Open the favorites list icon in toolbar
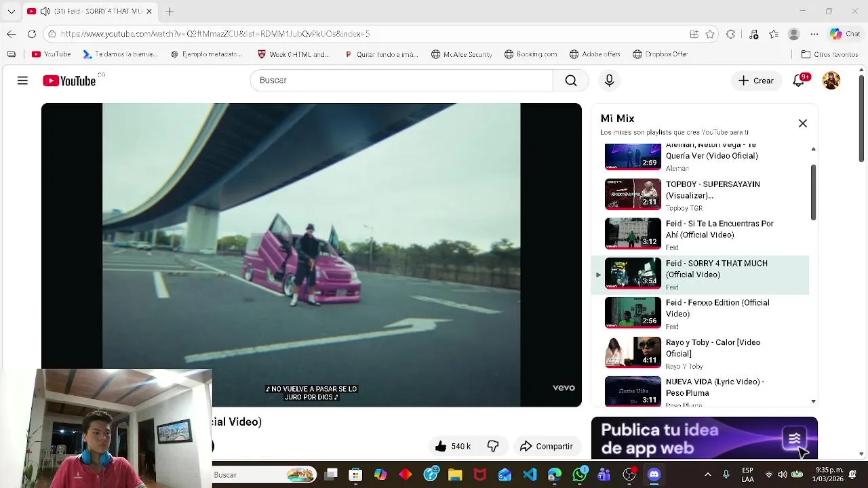Viewport: 868px width, 488px height. tap(774, 34)
